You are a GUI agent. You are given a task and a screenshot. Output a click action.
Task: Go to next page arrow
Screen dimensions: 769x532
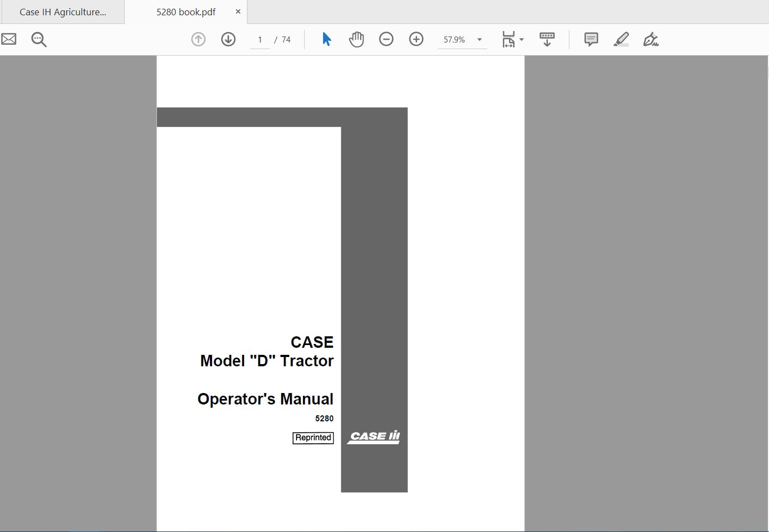pyautogui.click(x=228, y=39)
